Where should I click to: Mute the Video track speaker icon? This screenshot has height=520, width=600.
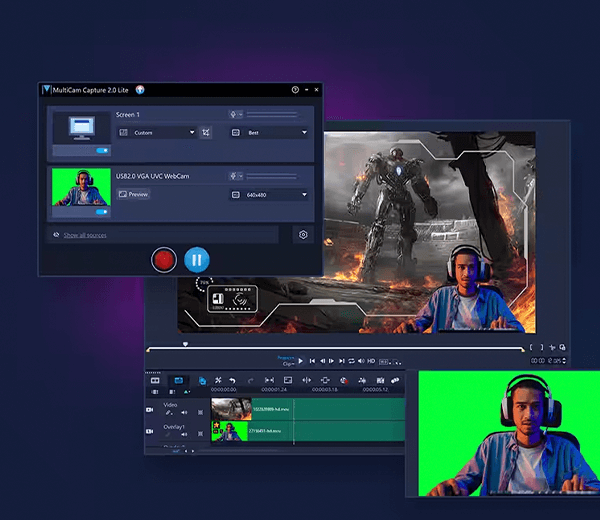184,412
